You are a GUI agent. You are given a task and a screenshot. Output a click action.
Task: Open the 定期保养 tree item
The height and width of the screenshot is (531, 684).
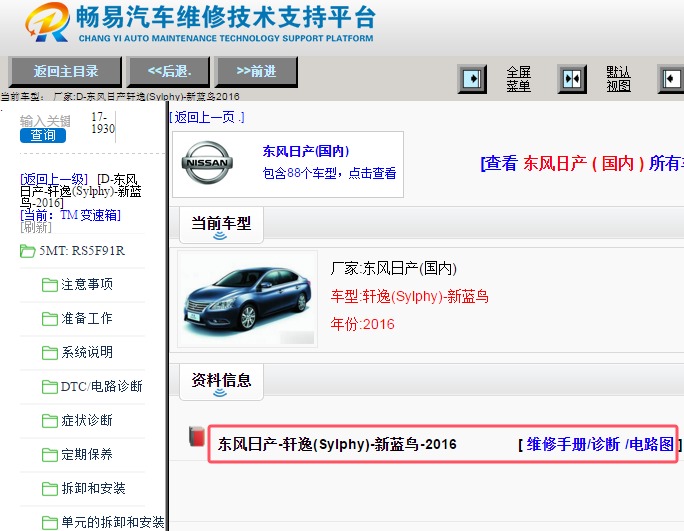[87, 454]
